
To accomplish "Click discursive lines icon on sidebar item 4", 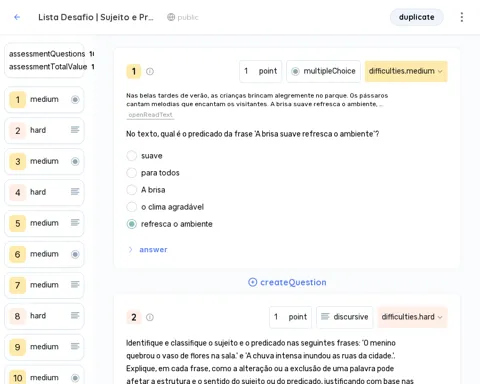I will (75, 192).
